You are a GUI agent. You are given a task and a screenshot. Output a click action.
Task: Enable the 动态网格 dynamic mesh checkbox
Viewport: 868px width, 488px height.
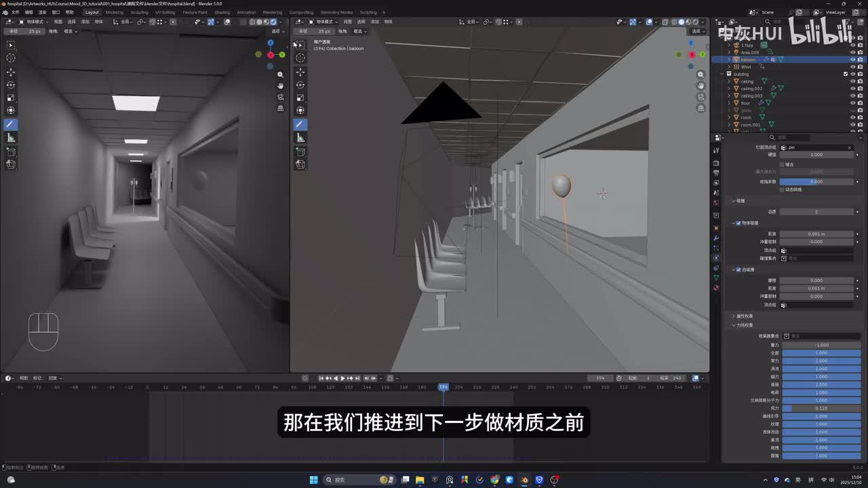click(782, 190)
